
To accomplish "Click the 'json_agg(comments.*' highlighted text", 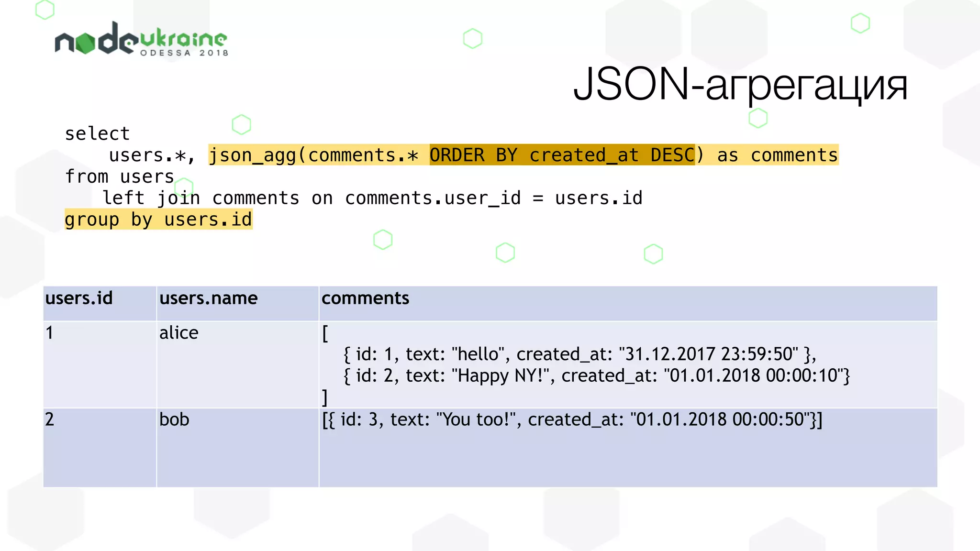I will point(314,155).
